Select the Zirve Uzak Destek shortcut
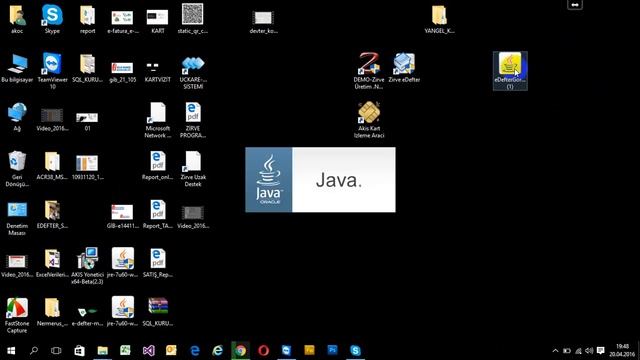The width and height of the screenshot is (640, 360). (x=193, y=169)
